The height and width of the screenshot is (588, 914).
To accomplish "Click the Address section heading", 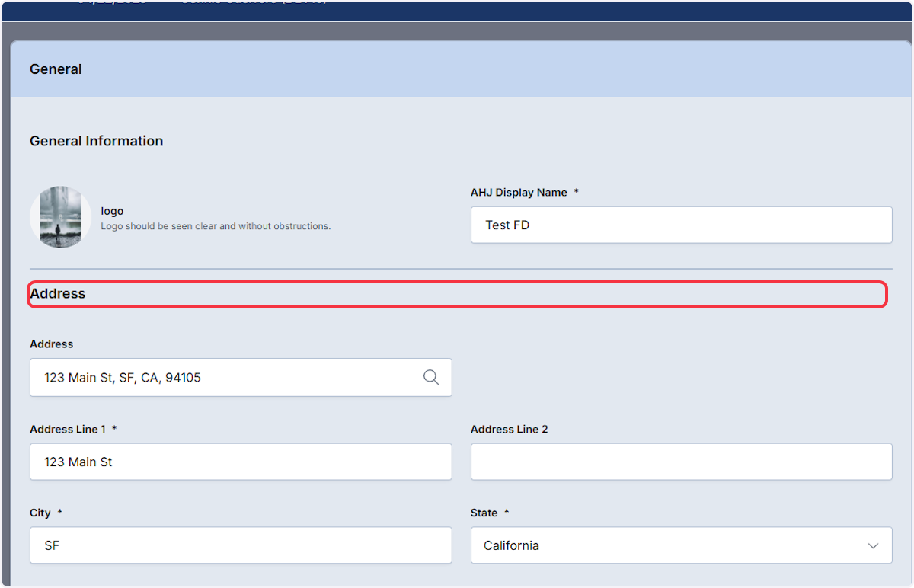I will pos(58,293).
